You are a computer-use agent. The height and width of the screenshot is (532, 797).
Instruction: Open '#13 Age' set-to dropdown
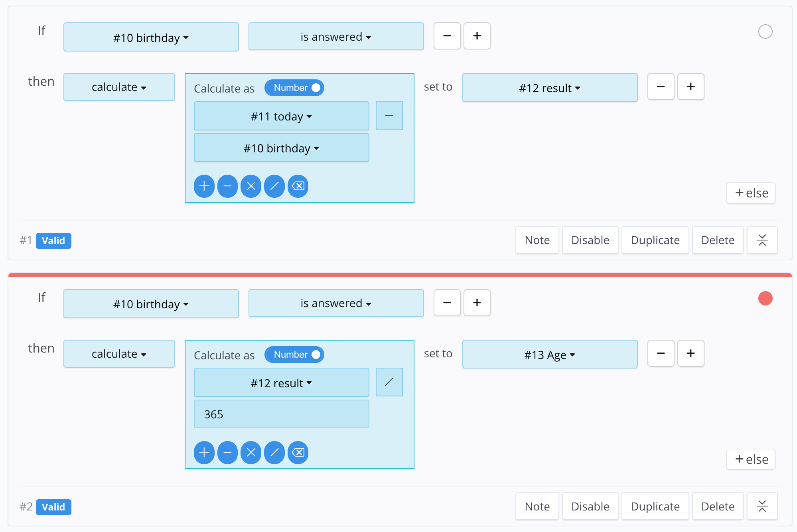point(550,355)
